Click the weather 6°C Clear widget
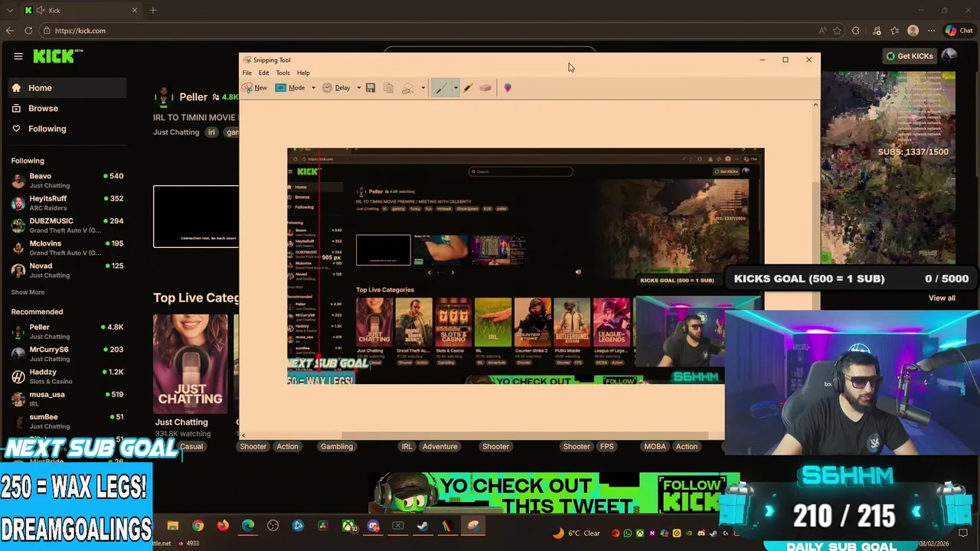 point(577,533)
